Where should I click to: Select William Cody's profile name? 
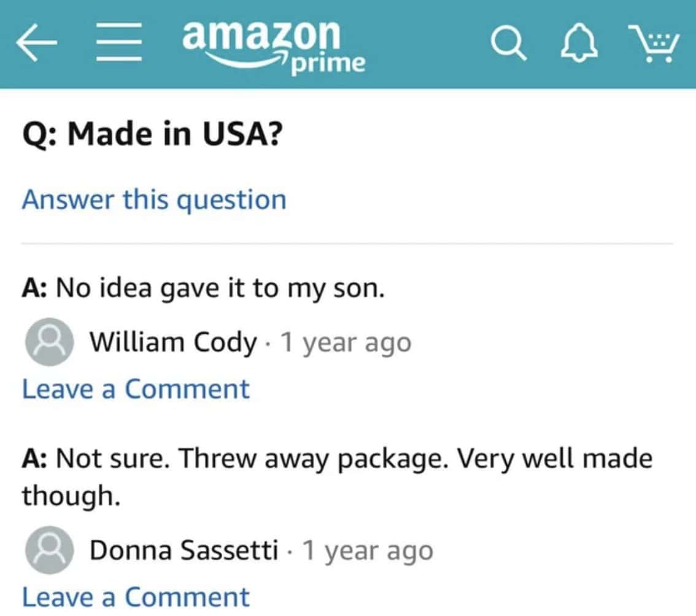pyautogui.click(x=174, y=342)
